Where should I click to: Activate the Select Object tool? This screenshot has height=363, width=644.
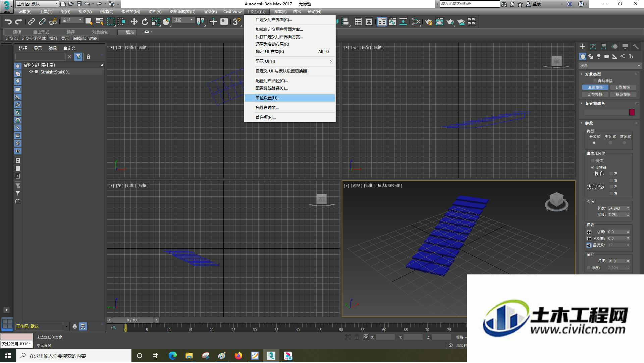(89, 22)
